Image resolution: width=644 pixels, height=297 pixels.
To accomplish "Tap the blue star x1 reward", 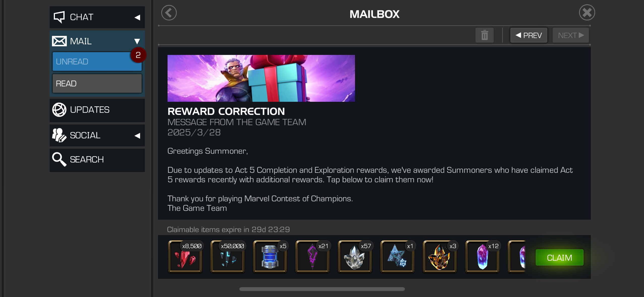I will 398,257.
